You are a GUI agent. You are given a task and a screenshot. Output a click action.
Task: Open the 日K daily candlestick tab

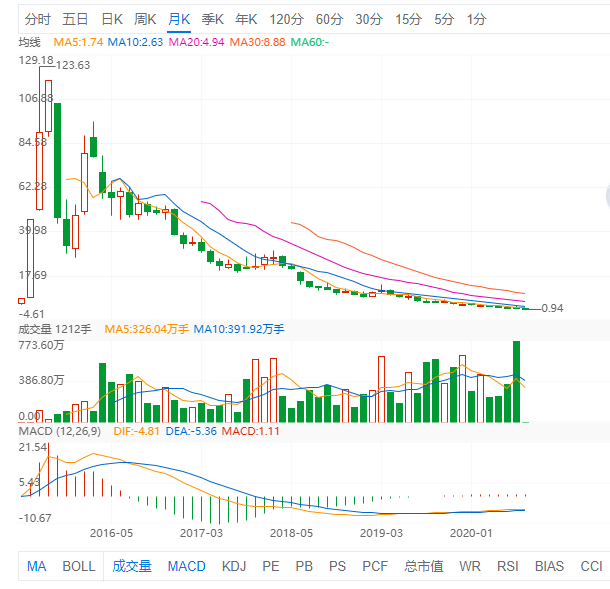click(112, 19)
